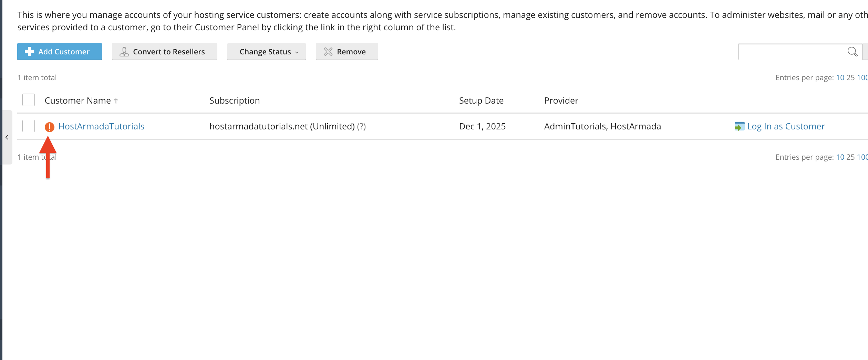868x360 pixels.
Task: Sort by Provider column header
Action: click(561, 100)
